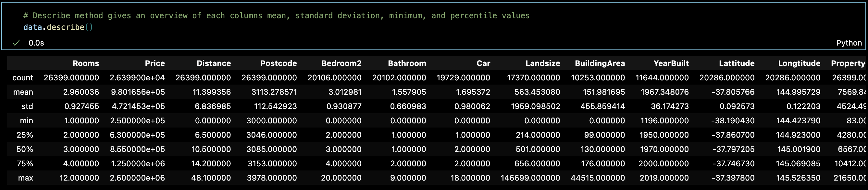Click the BuildingArea column header

coord(600,63)
